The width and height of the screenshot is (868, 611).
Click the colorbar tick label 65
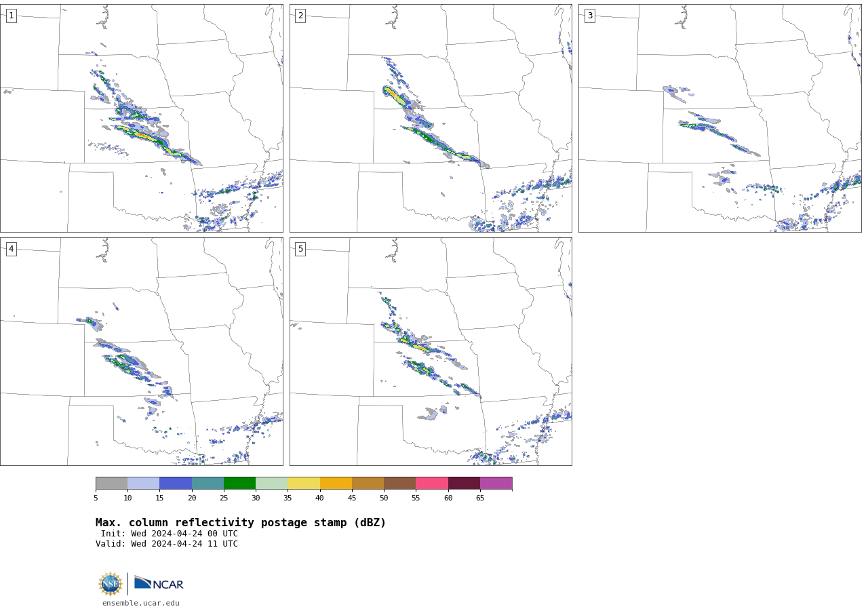tap(480, 498)
